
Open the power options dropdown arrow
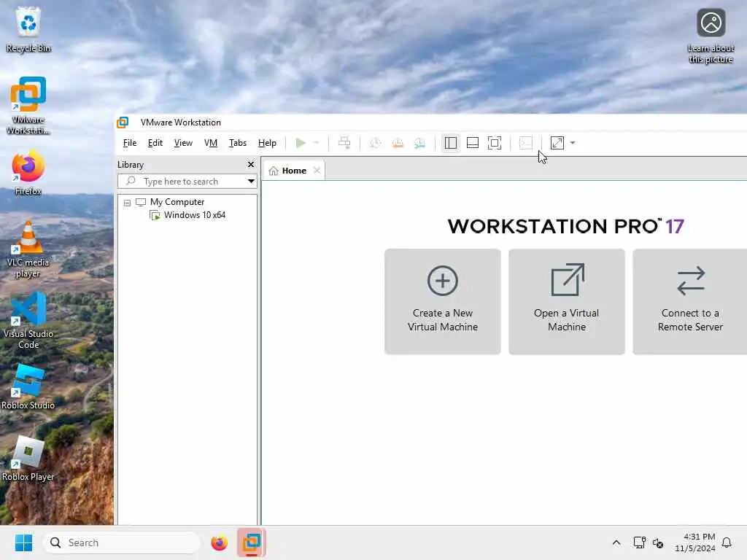coord(316,143)
